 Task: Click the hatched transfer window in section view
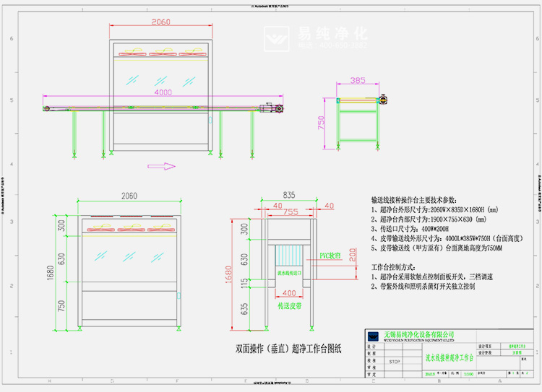(x=288, y=258)
